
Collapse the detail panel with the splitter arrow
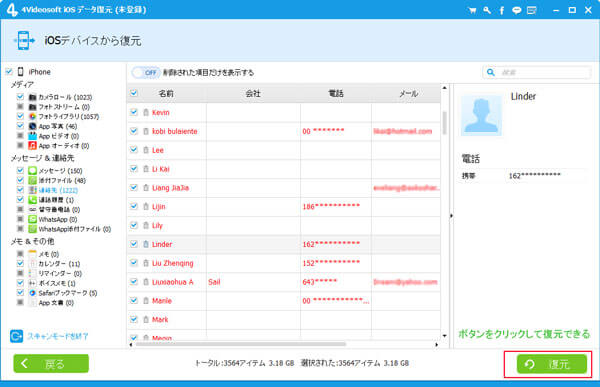tap(451, 216)
